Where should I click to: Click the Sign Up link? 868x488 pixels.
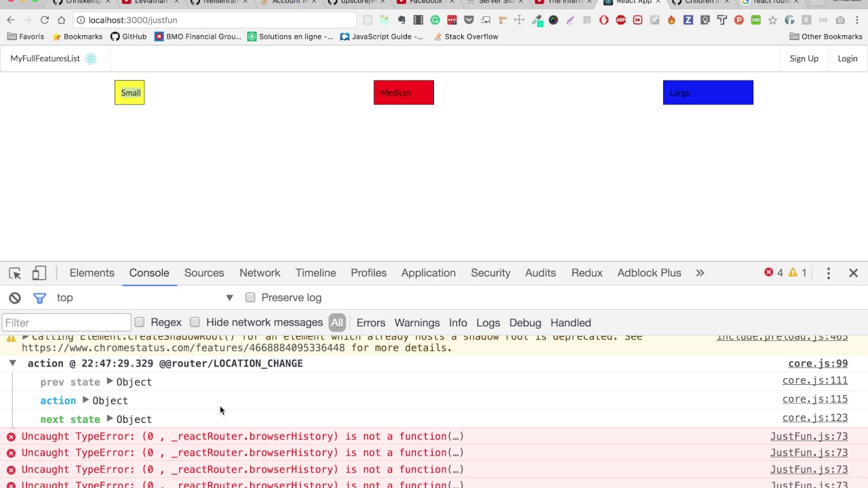(804, 58)
